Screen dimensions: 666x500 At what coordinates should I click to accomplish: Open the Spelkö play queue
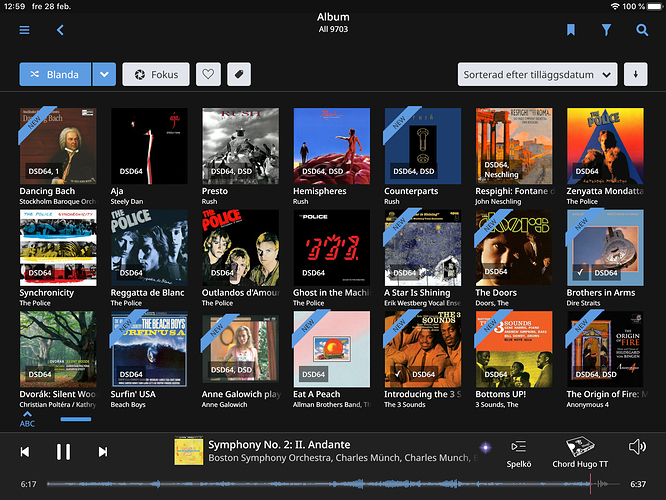(519, 454)
